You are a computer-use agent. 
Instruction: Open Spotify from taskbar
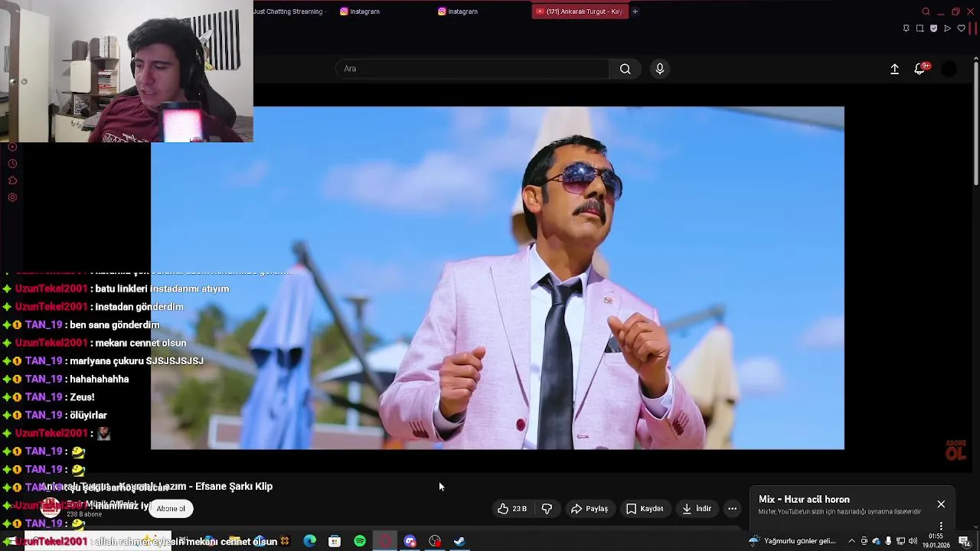click(360, 541)
